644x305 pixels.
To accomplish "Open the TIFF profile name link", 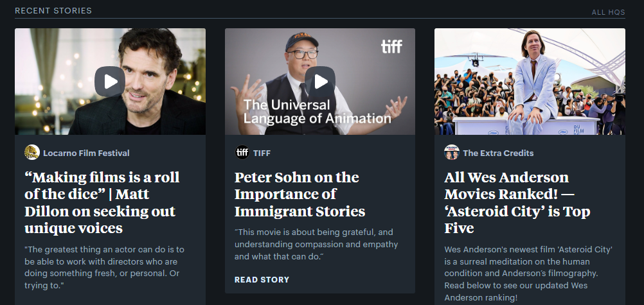I will pos(262,153).
